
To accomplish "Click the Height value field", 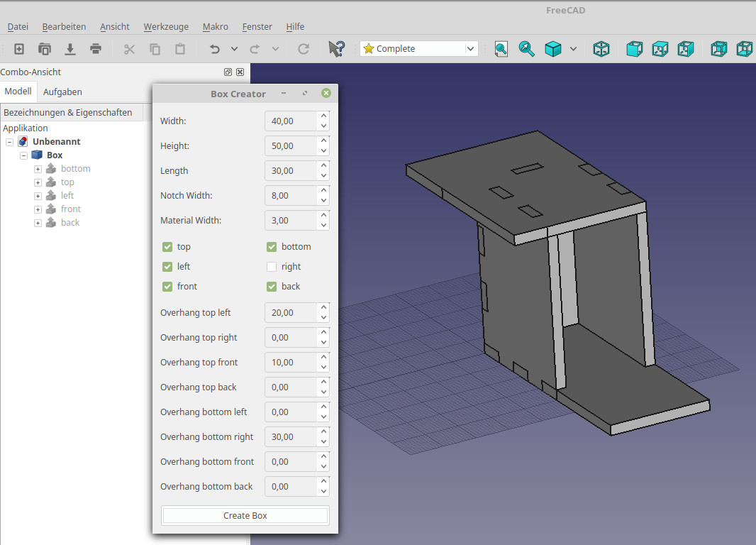I will pyautogui.click(x=291, y=145).
